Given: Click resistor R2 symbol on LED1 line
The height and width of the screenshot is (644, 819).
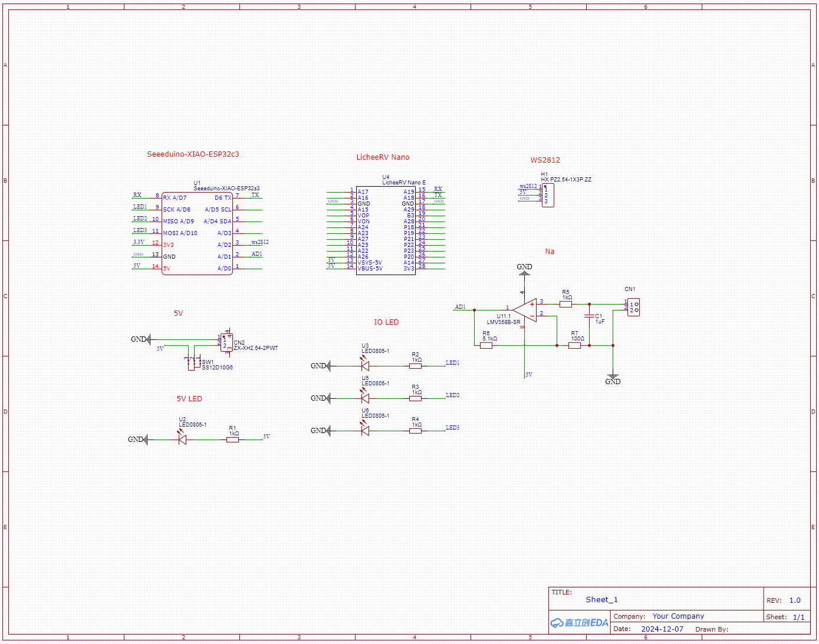Looking at the screenshot, I should tap(416, 366).
